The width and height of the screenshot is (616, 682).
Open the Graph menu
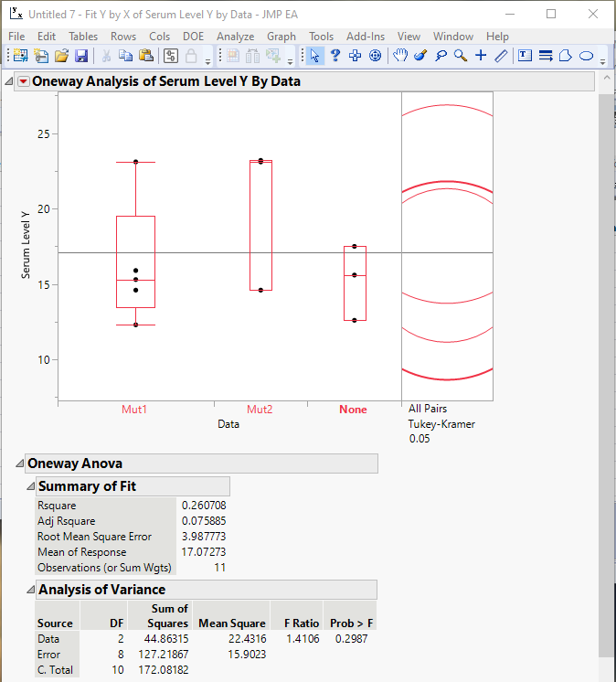(x=281, y=37)
